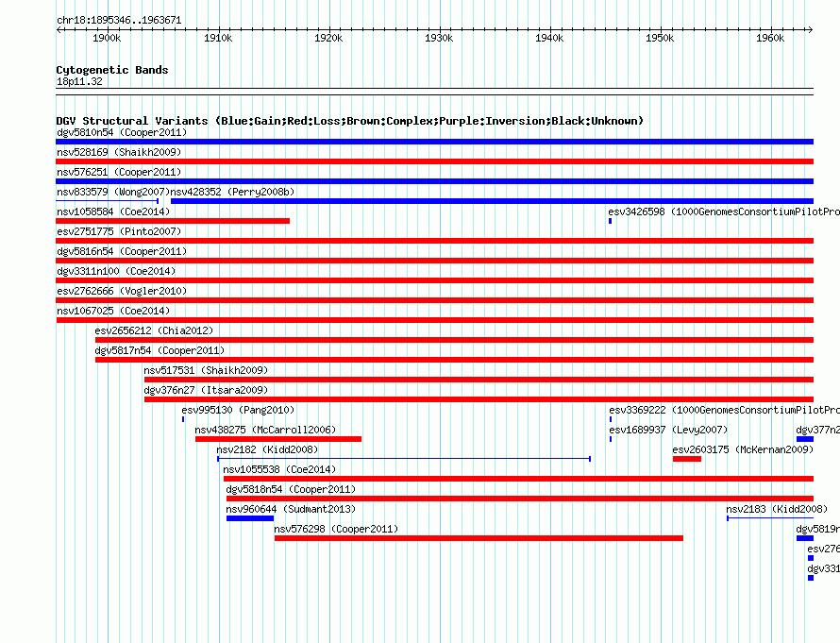Select the esv3369222 1000Genomes variant label

pos(724,410)
